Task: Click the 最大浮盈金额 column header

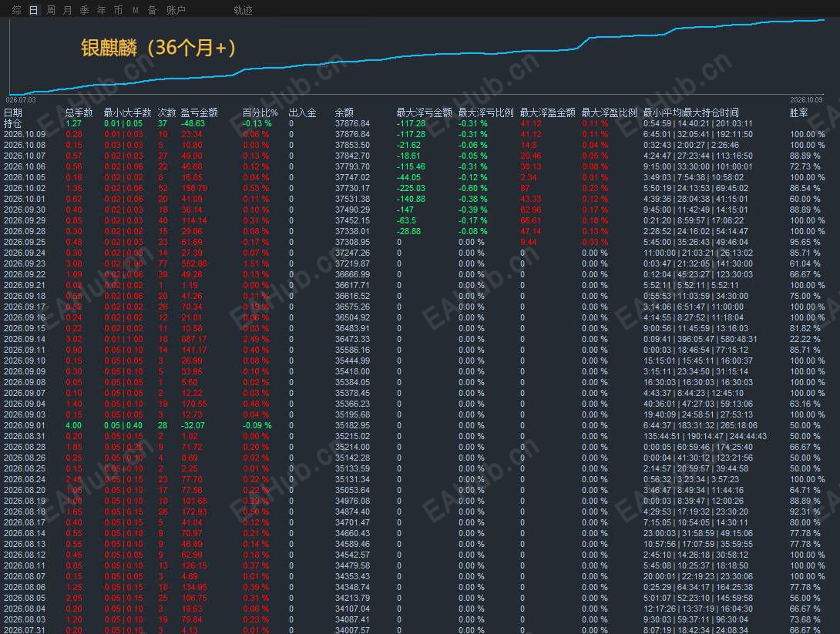Action: pyautogui.click(x=547, y=112)
